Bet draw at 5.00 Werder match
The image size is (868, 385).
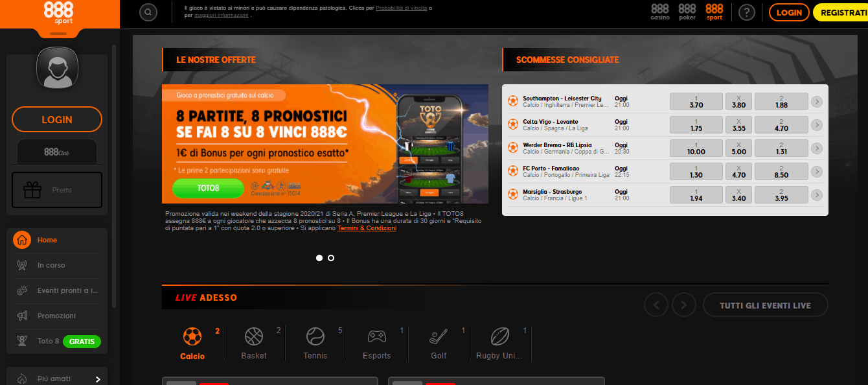738,148
